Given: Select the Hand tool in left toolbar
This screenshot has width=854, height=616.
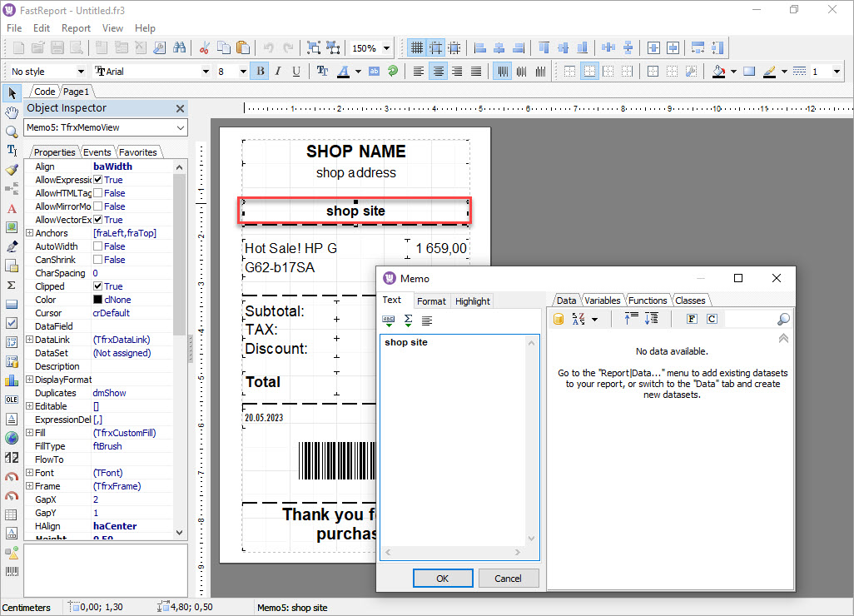Looking at the screenshot, I should tap(12, 112).
